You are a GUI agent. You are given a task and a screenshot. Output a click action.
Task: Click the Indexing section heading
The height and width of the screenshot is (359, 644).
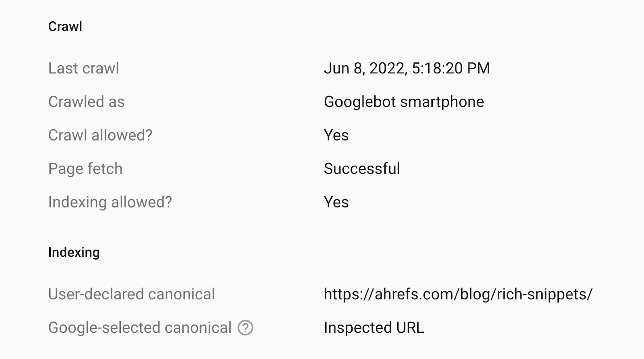click(x=74, y=252)
